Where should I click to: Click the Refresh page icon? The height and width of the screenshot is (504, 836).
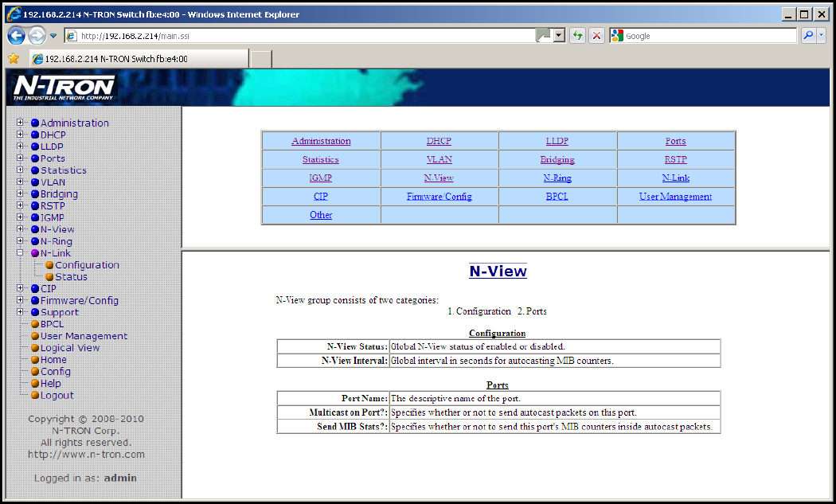(x=577, y=36)
